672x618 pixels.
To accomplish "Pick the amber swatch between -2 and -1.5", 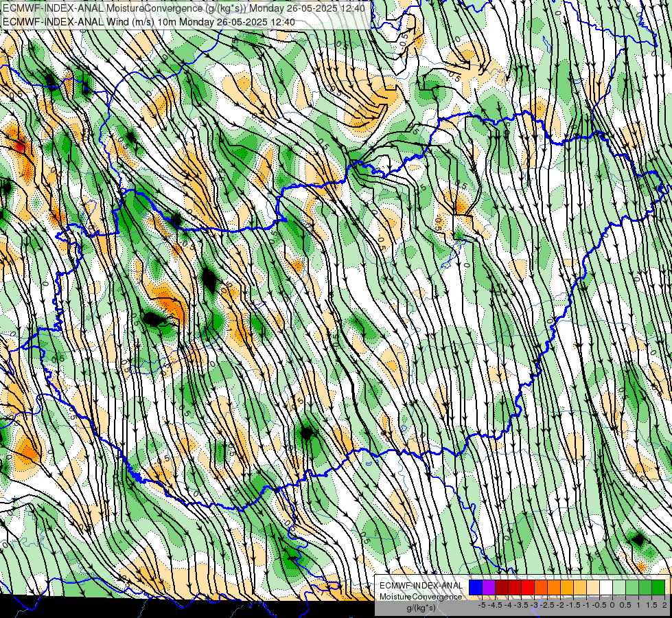I will click(x=567, y=588).
